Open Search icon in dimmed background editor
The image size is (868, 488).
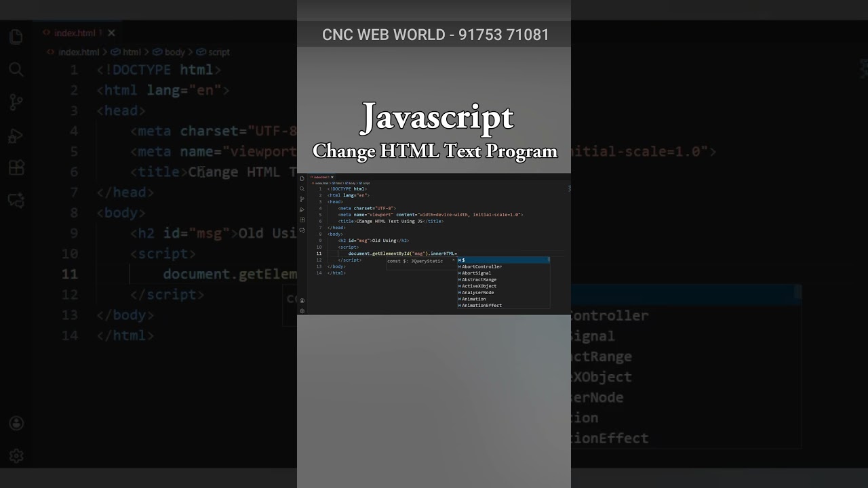tap(16, 69)
